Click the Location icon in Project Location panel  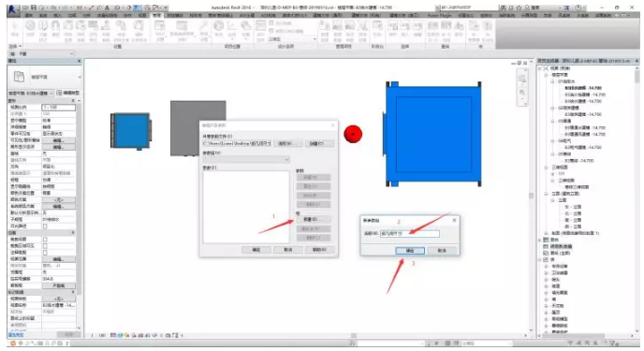click(x=219, y=28)
